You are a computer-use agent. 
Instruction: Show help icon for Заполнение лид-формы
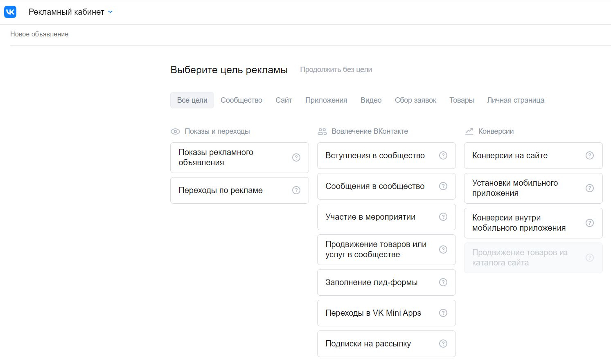click(443, 282)
